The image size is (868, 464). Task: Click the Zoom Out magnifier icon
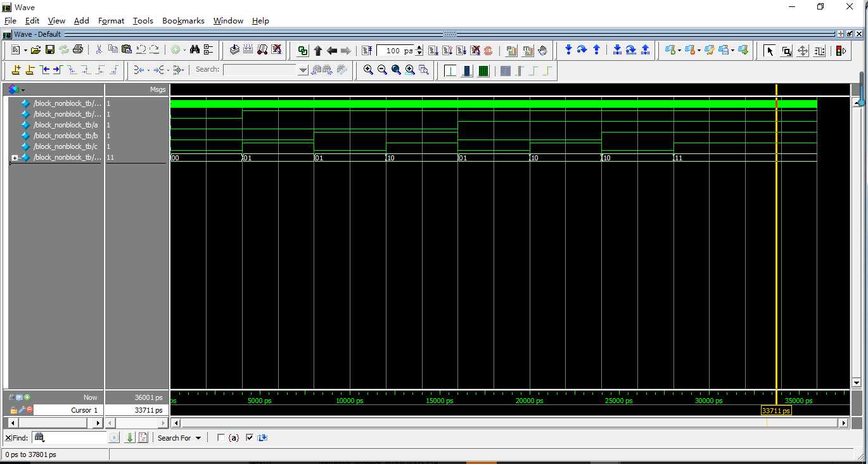click(382, 70)
